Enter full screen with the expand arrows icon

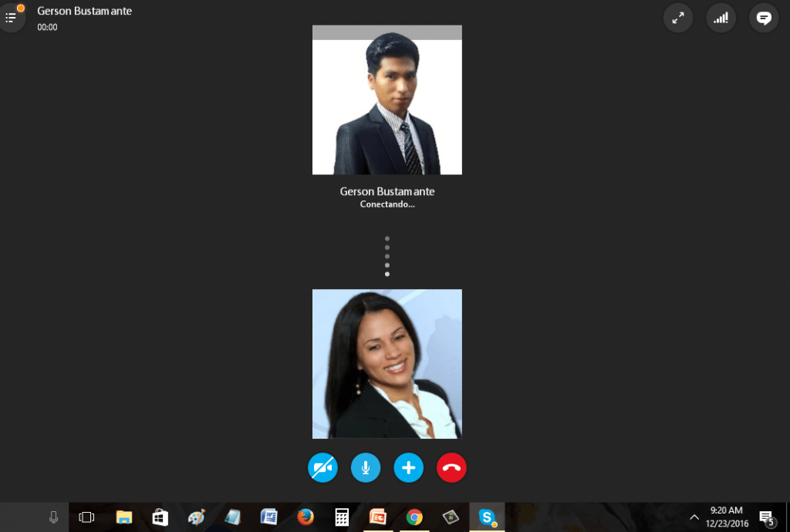pyautogui.click(x=678, y=19)
